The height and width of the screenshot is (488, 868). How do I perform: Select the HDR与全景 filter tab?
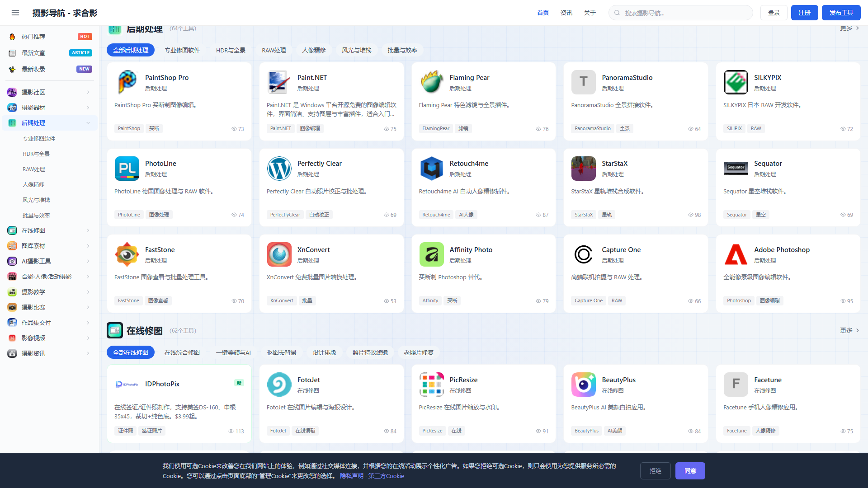tap(231, 50)
